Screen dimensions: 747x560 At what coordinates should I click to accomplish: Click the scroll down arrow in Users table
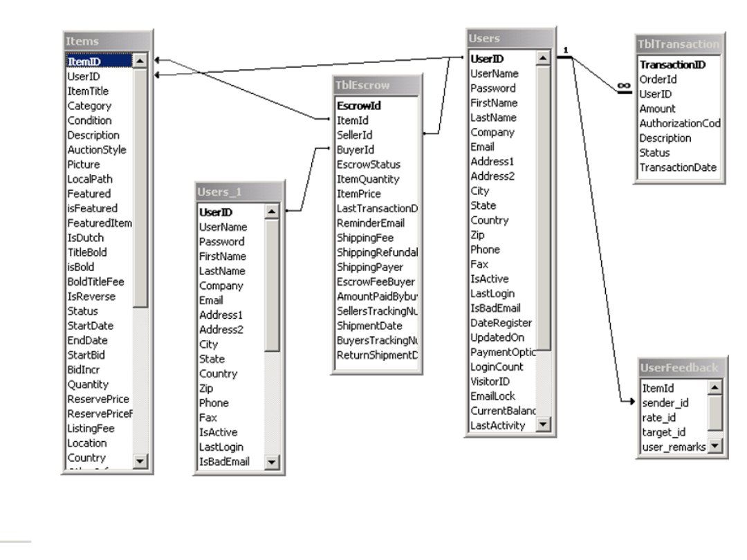(543, 425)
